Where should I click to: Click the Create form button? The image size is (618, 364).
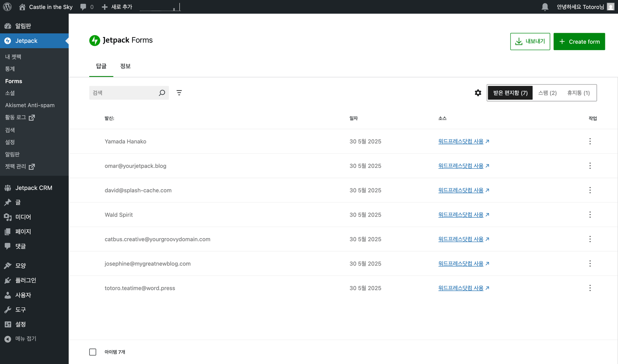[579, 42]
